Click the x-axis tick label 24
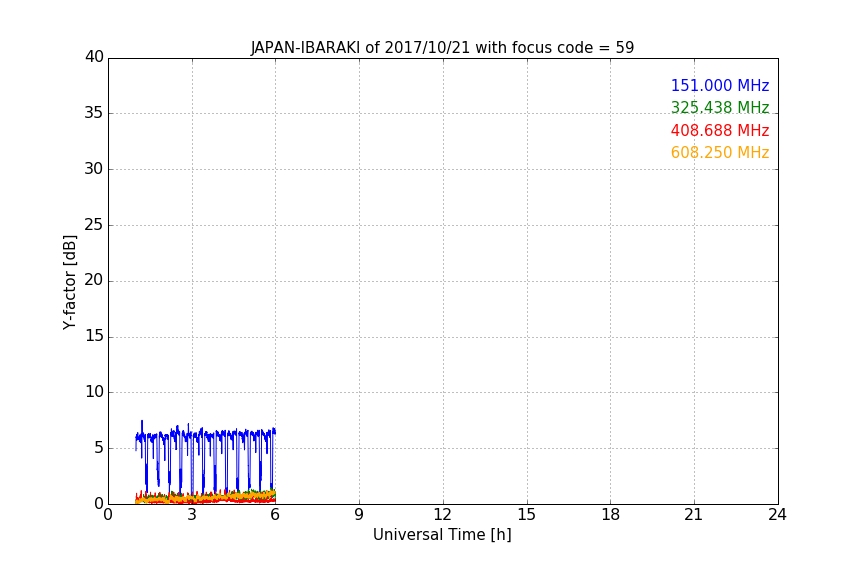864x576 pixels. pyautogui.click(x=777, y=515)
